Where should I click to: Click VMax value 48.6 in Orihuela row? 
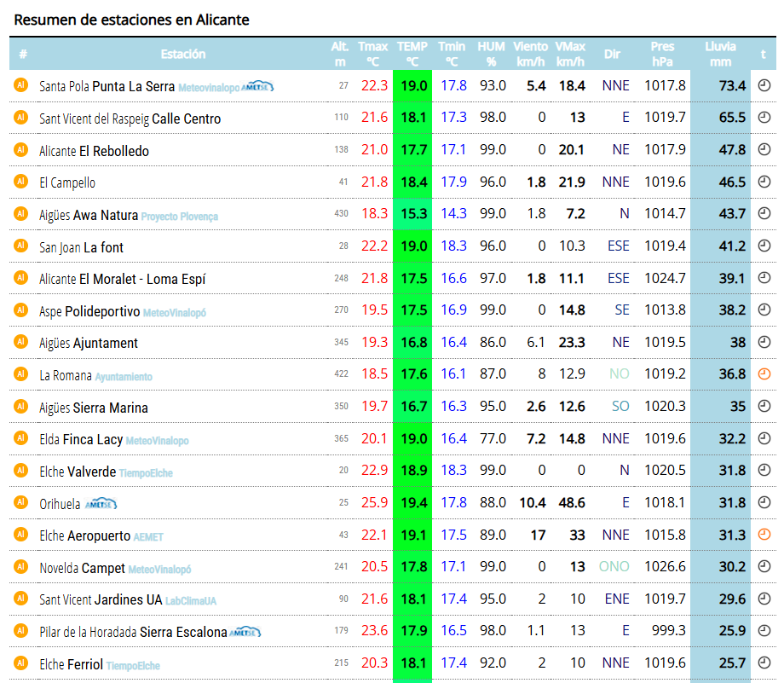[x=572, y=502]
